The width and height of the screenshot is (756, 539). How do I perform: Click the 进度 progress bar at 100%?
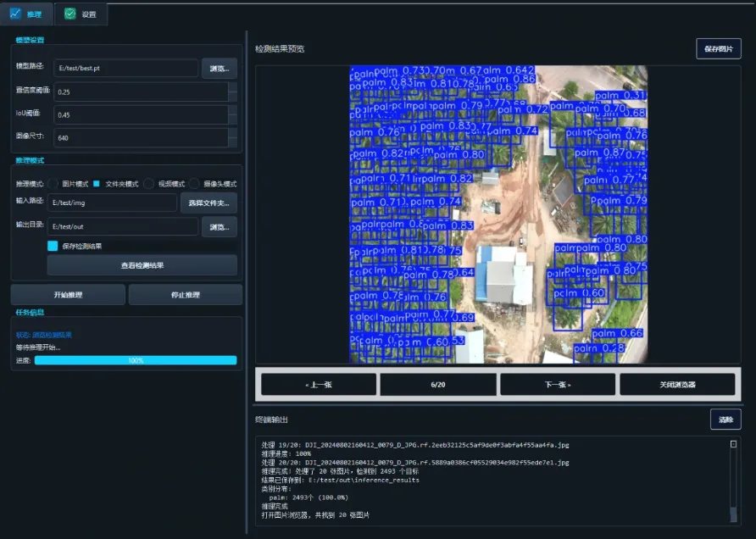pos(136,360)
